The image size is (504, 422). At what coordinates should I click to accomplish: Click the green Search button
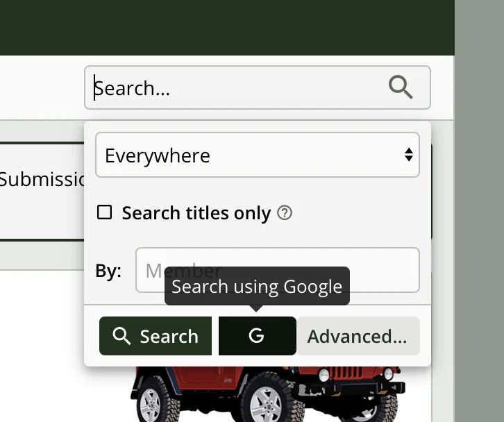[x=156, y=336]
